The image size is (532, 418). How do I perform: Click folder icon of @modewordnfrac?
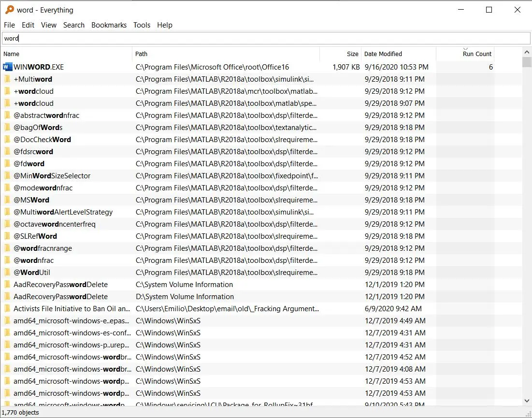(7, 188)
